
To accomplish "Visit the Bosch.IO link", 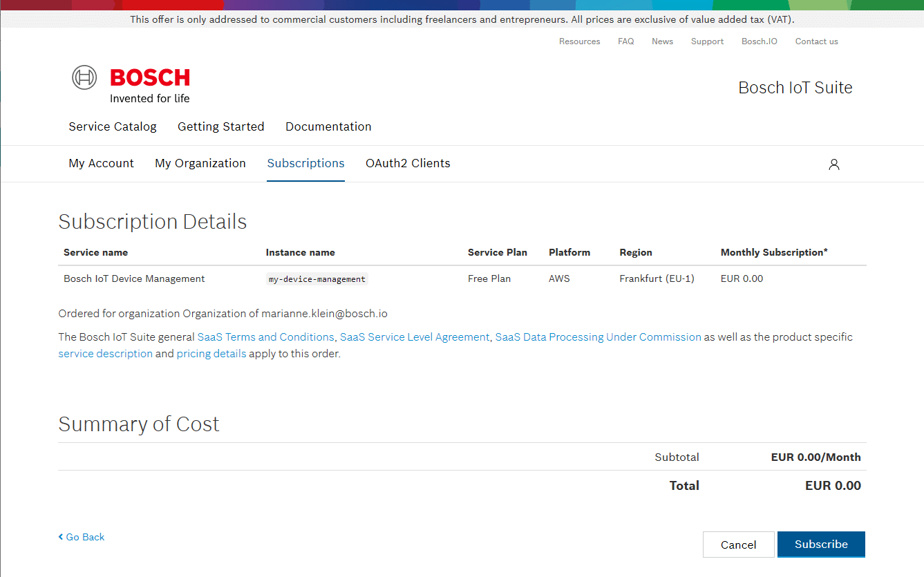I will pos(759,41).
